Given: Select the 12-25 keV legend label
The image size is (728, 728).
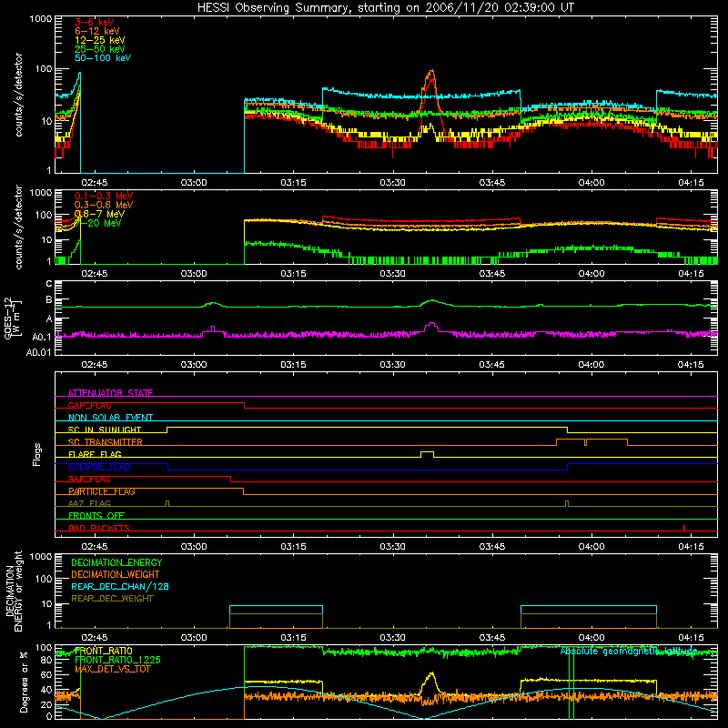Looking at the screenshot, I should (100, 40).
